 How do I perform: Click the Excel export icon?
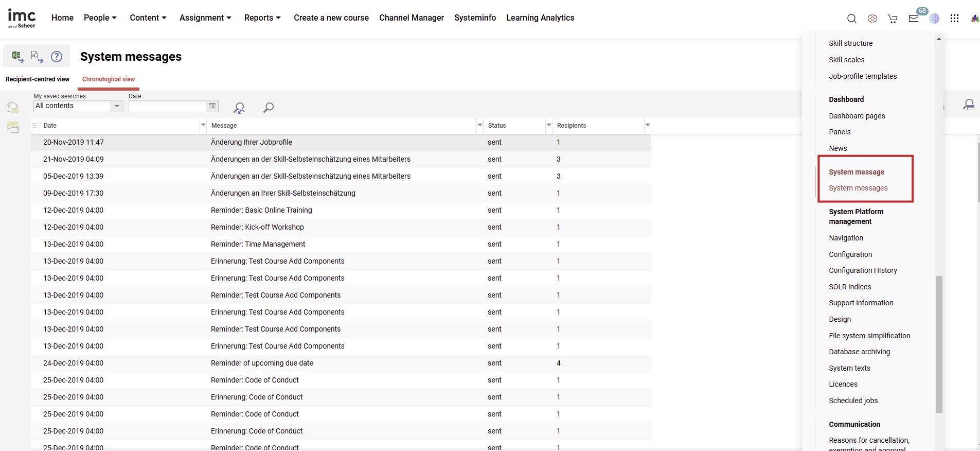click(x=17, y=56)
